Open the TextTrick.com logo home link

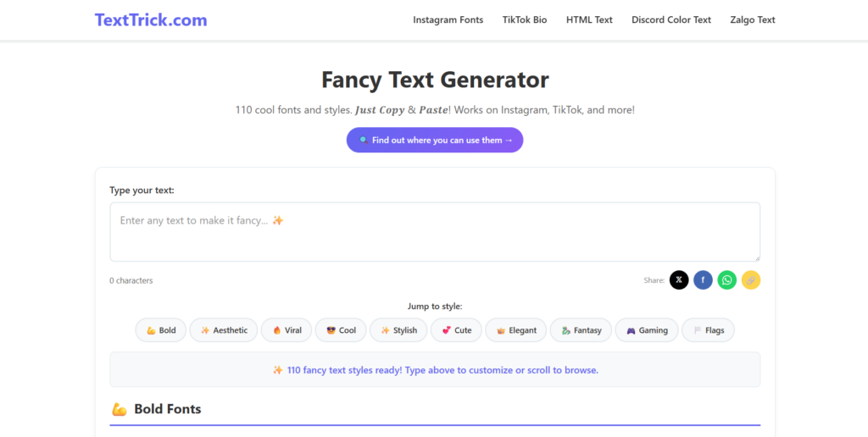tap(151, 20)
